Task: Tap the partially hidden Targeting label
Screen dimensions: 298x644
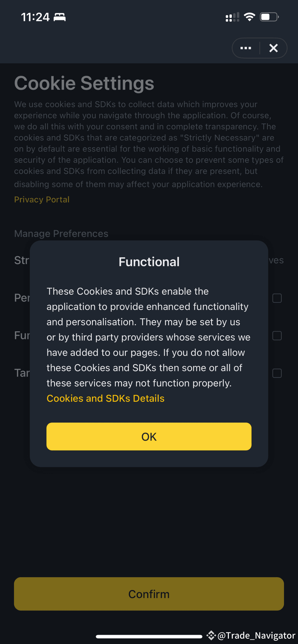Action: (22, 373)
